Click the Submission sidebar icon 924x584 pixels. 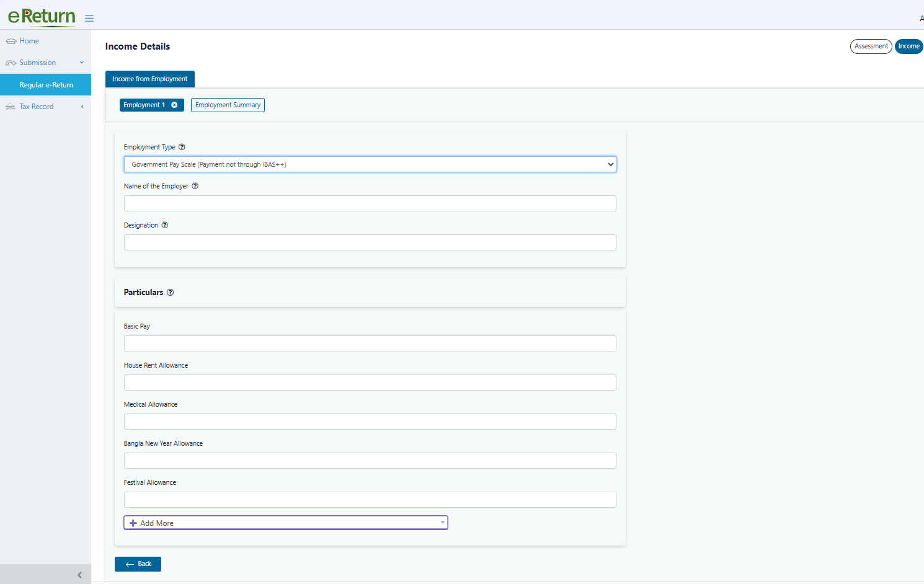coord(11,63)
